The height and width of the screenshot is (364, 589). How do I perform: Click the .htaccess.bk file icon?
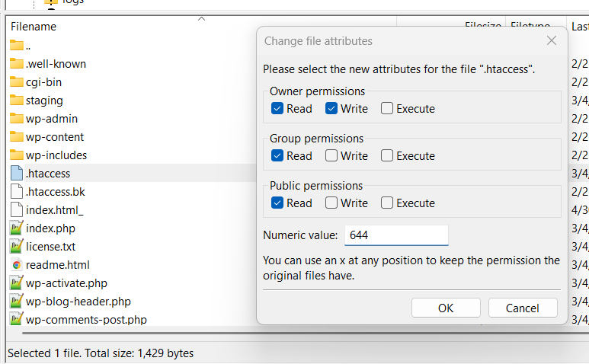point(17,191)
